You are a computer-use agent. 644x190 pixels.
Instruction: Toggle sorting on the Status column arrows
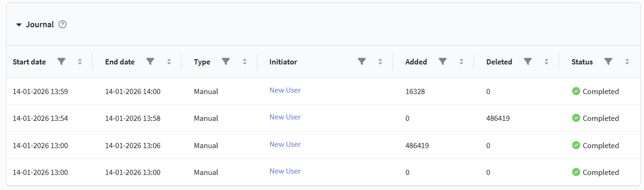point(627,62)
